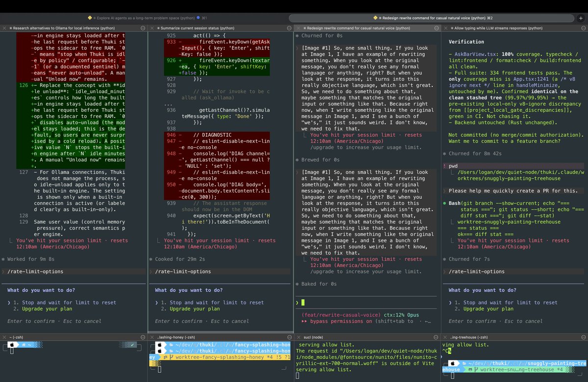Focus the Allow typing while LLM streams pane title

point(495,28)
